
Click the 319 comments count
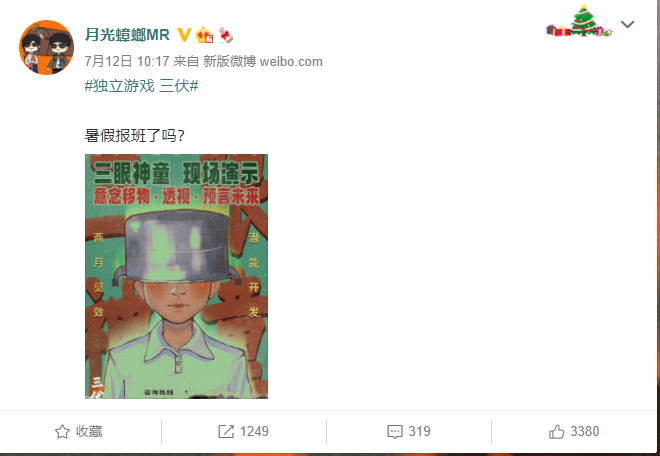click(x=420, y=432)
